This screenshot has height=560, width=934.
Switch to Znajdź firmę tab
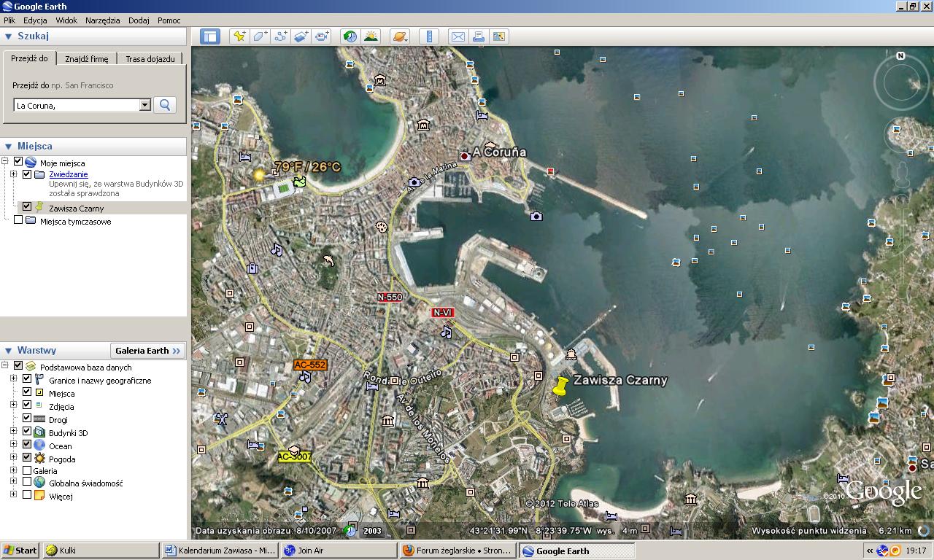(x=87, y=59)
